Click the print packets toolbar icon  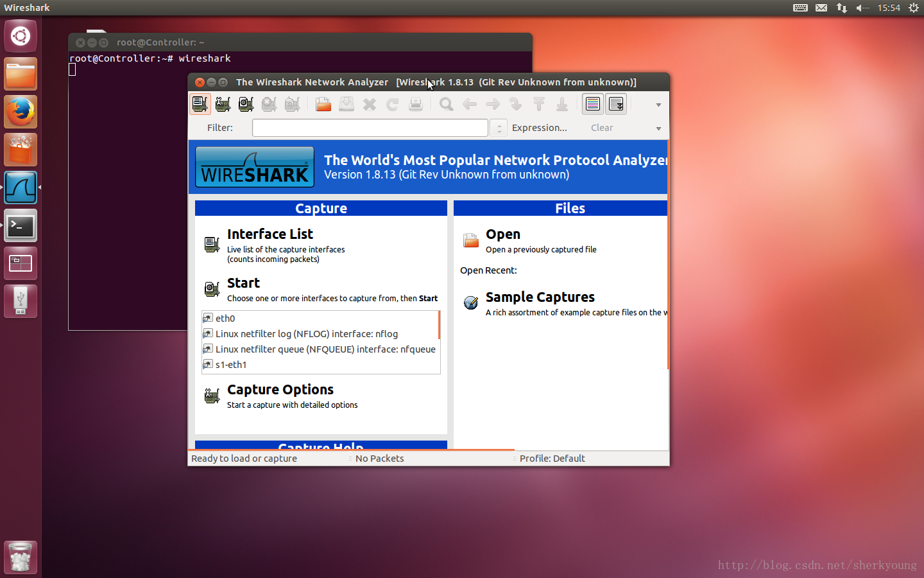point(416,104)
